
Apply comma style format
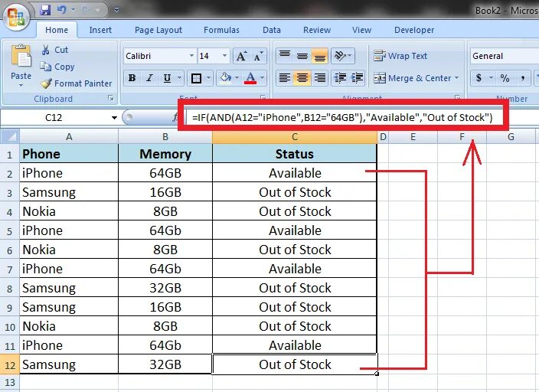click(x=522, y=78)
